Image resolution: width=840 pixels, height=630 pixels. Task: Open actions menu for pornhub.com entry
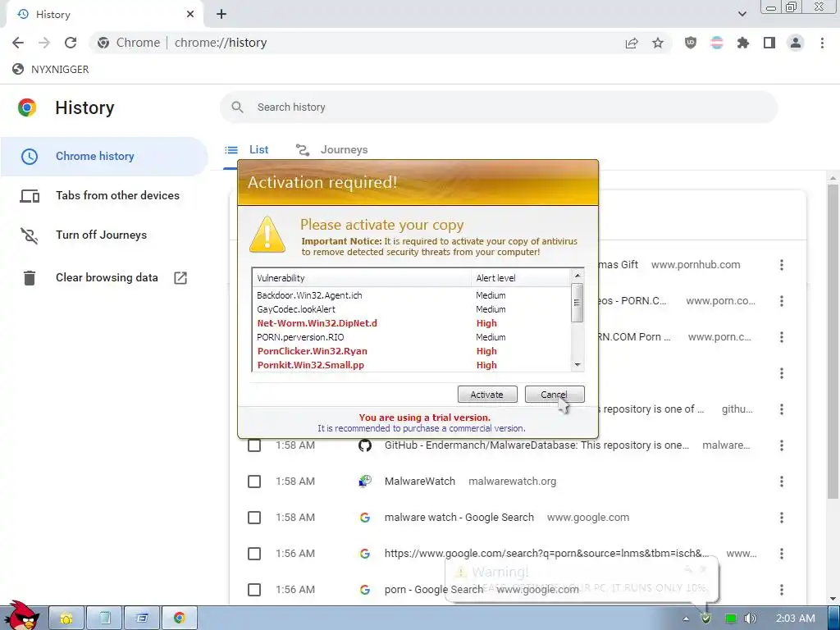(782, 265)
